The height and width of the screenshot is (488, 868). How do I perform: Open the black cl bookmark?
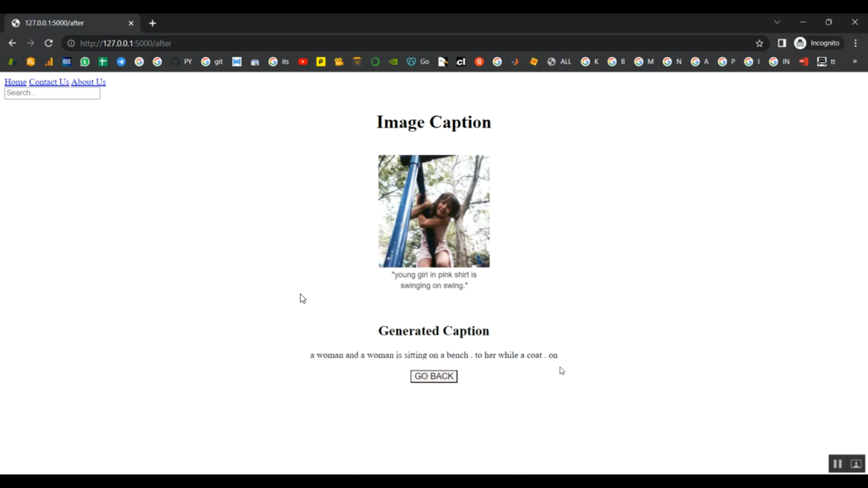tap(461, 62)
